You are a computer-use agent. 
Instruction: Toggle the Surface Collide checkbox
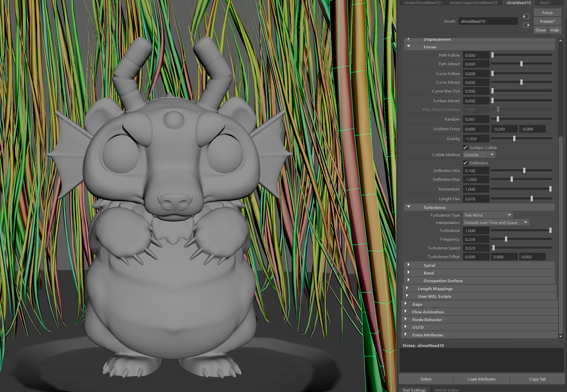click(465, 147)
